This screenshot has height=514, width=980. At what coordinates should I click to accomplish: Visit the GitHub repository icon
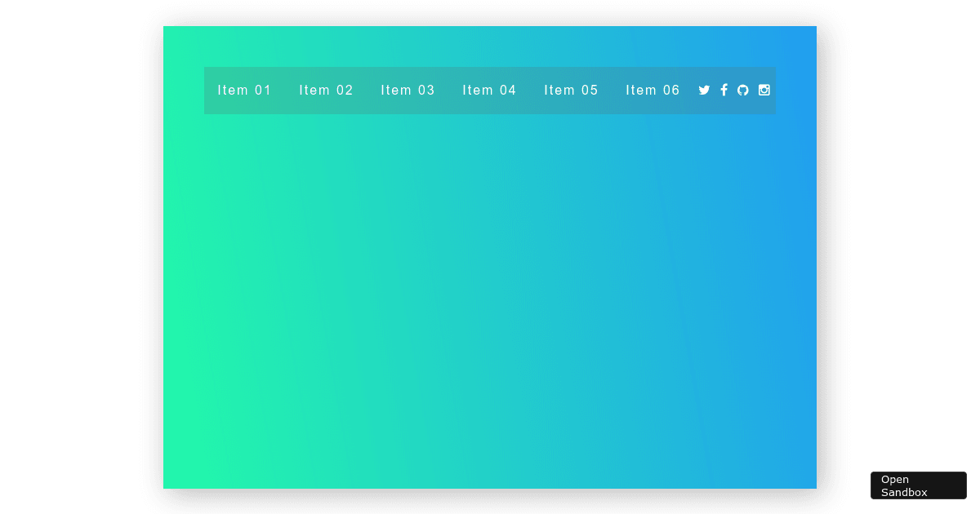[x=743, y=90]
